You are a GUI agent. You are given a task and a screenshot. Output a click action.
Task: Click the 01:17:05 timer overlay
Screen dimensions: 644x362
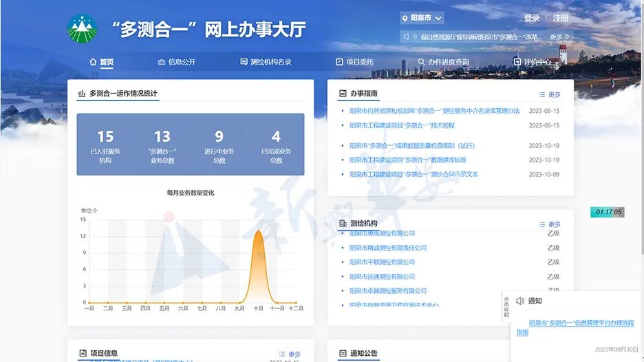(x=608, y=212)
